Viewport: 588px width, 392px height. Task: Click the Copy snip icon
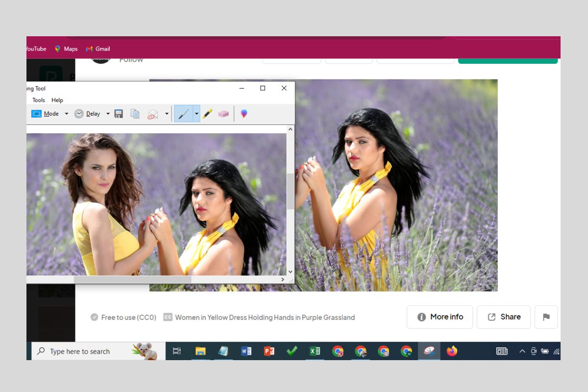[x=135, y=114]
